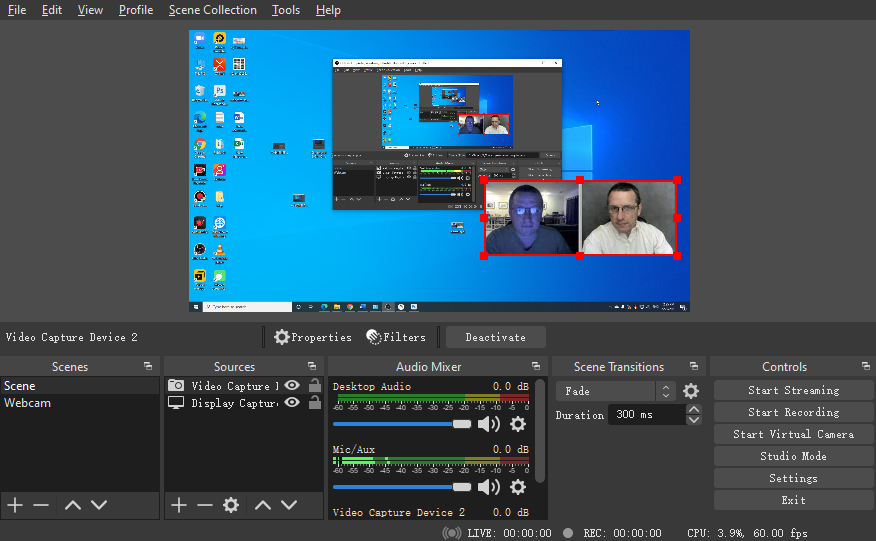Image resolution: width=876 pixels, height=541 pixels.
Task: Click Start Recording
Action: click(x=793, y=412)
